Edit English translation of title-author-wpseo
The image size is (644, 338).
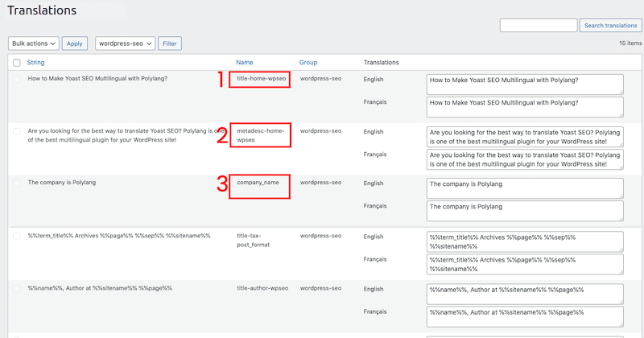525,294
